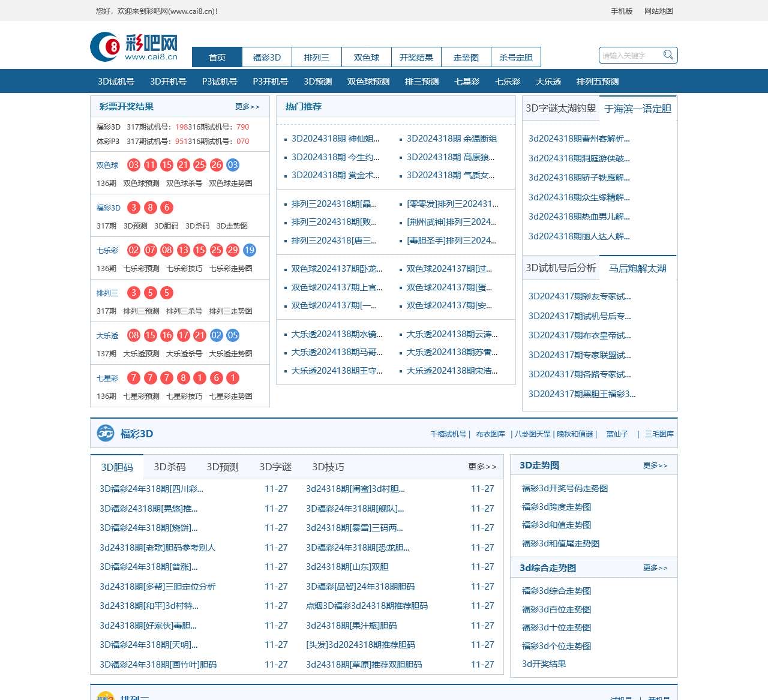This screenshot has height=700, width=768.
Task: Click red ball 3 in 排列三 results
Action: click(134, 293)
